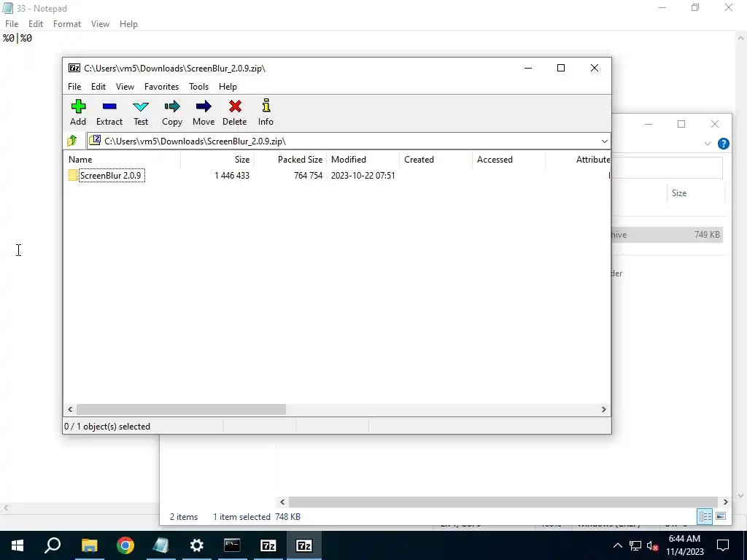The image size is (747, 560).
Task: Click the 1 446 433 size value
Action: [x=232, y=175]
